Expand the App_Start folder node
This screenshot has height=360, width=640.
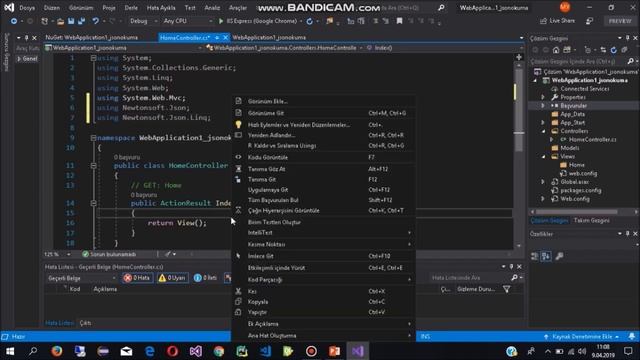pos(543,122)
